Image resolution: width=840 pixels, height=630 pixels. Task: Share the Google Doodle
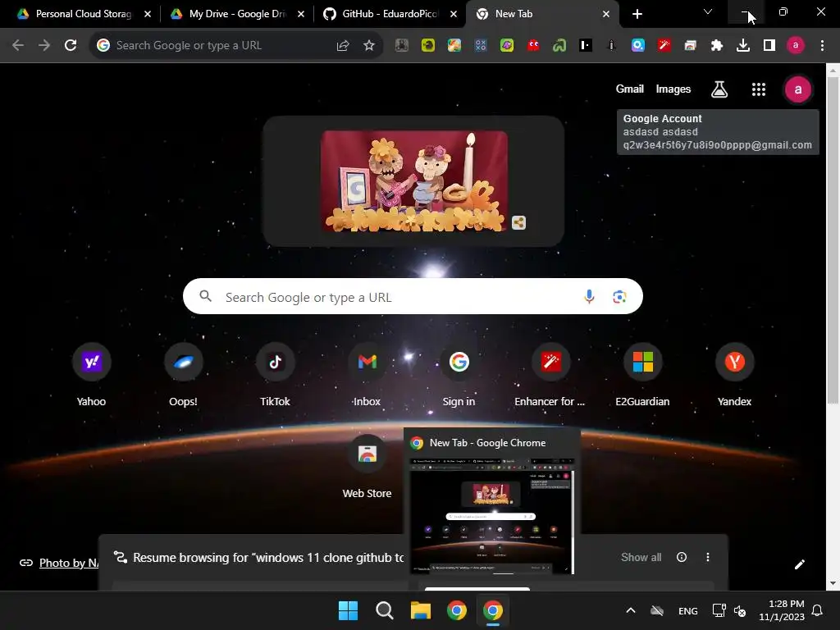[518, 222]
